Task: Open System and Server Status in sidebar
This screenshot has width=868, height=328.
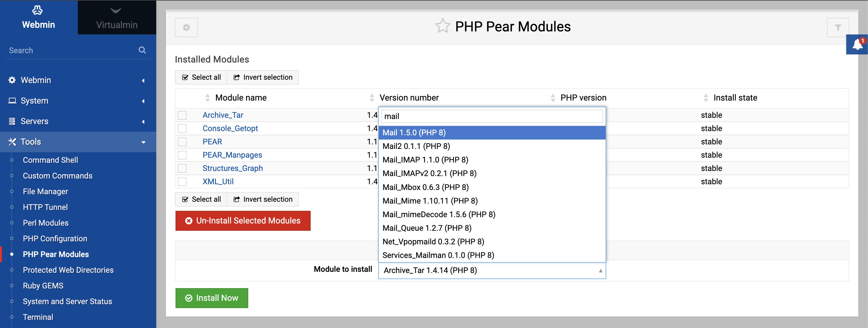Action: click(x=67, y=301)
